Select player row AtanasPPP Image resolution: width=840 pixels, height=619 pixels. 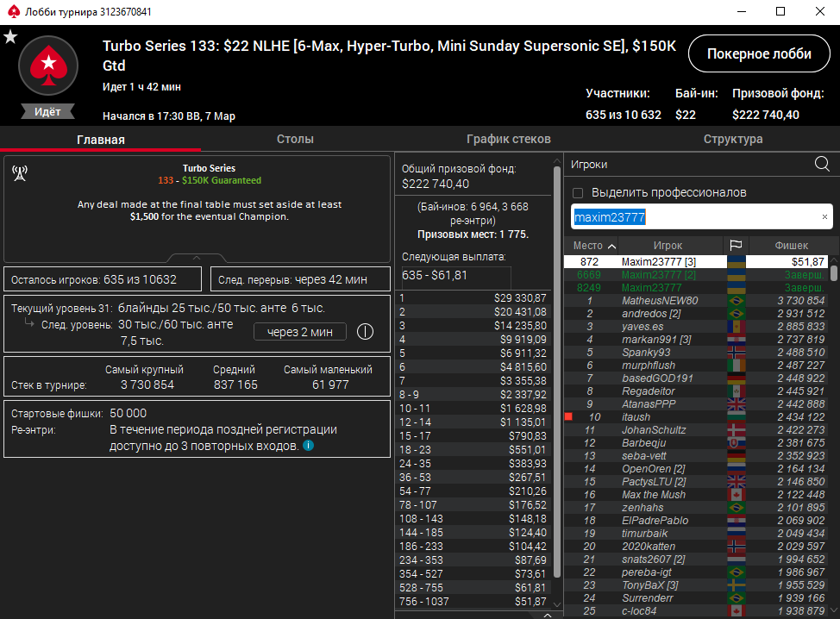pos(697,403)
